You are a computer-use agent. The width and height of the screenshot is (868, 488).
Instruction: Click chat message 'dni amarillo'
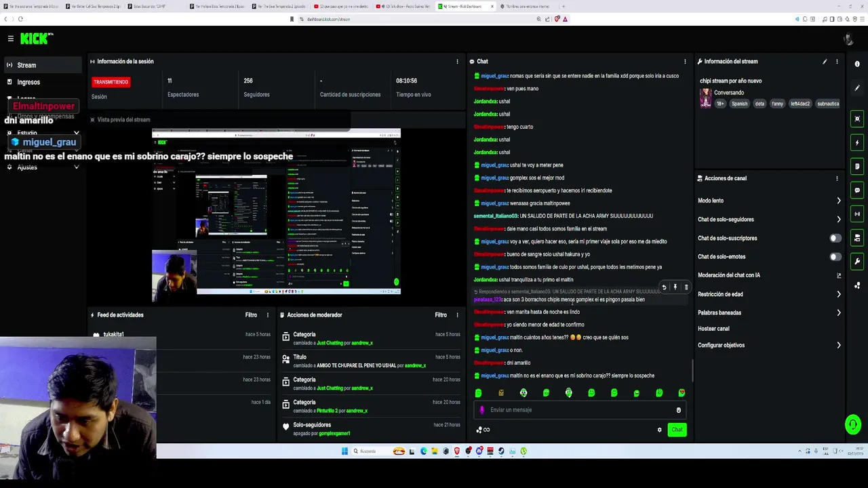519,363
